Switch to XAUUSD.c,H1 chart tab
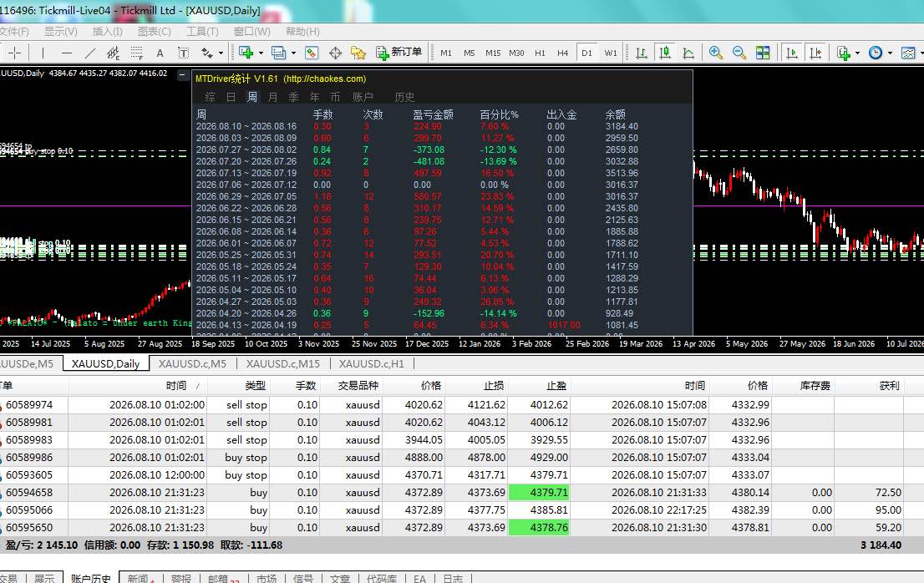The height and width of the screenshot is (583, 924). click(371, 364)
